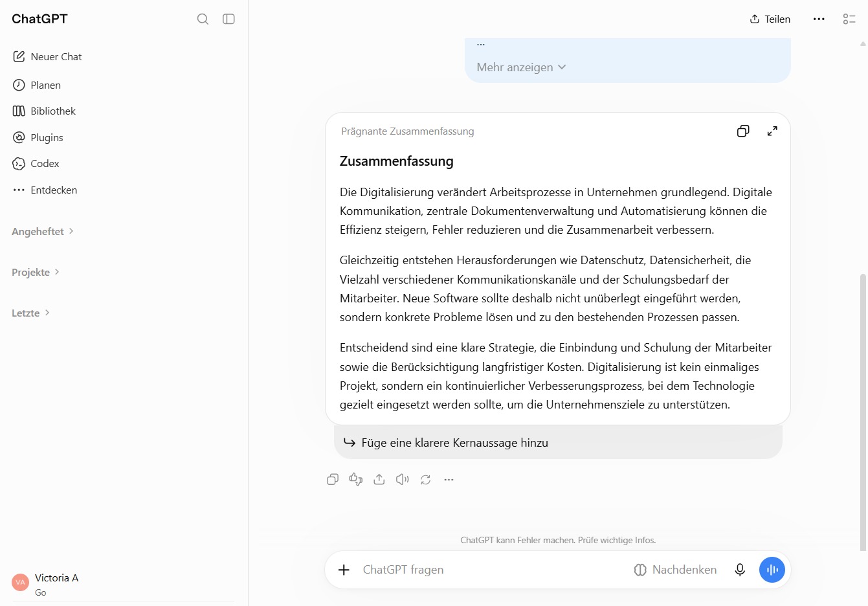
Task: Expand the Angeheftet section
Action: tap(43, 231)
